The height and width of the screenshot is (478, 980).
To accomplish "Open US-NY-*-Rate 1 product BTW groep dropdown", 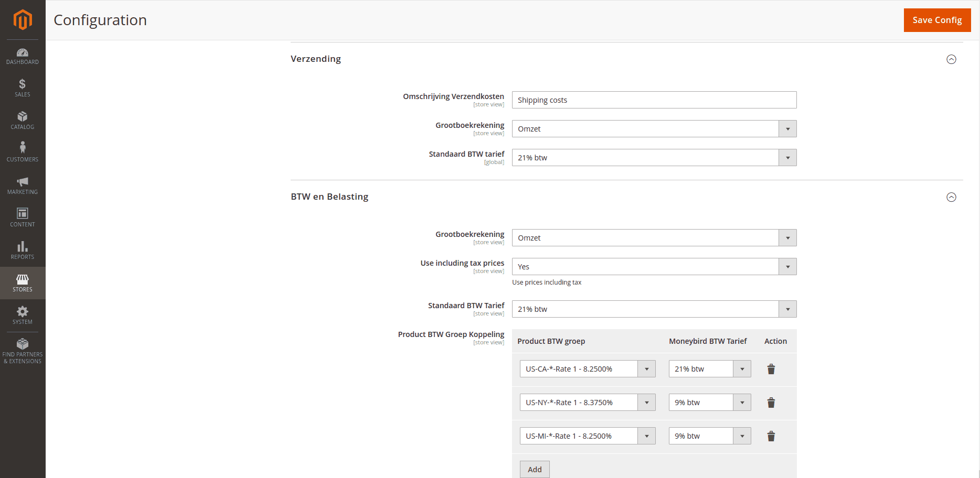I will coord(588,403).
